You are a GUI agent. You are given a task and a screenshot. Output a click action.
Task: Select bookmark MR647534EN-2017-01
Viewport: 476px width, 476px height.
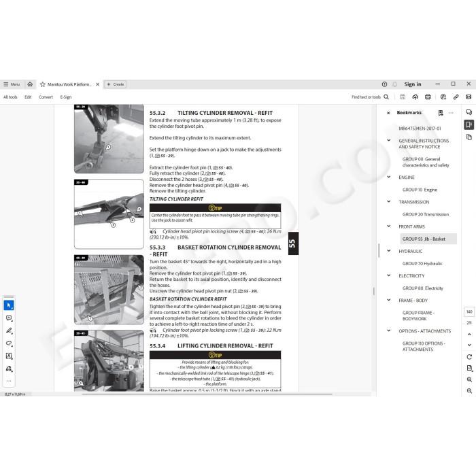[x=420, y=129]
